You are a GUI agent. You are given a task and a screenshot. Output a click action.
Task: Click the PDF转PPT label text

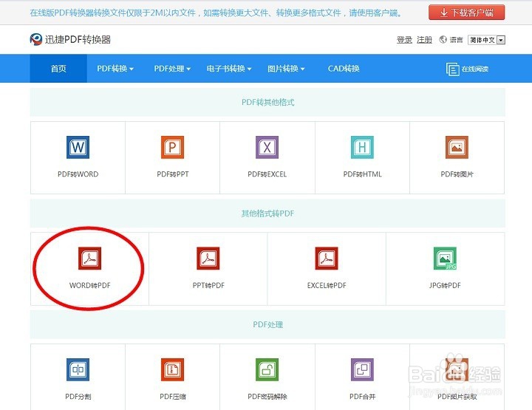pyautogui.click(x=173, y=174)
